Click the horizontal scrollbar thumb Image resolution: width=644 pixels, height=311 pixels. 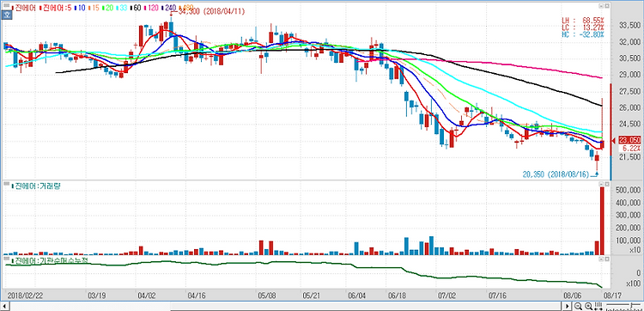(x=366, y=307)
